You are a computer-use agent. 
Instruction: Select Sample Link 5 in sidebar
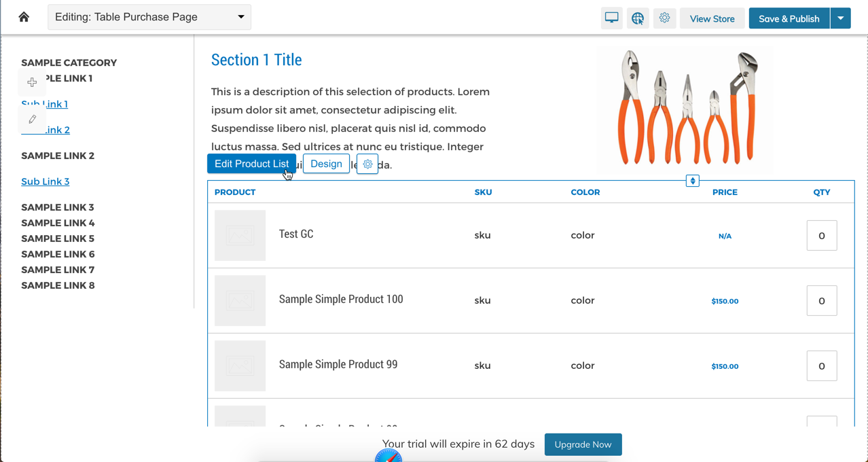click(x=58, y=238)
